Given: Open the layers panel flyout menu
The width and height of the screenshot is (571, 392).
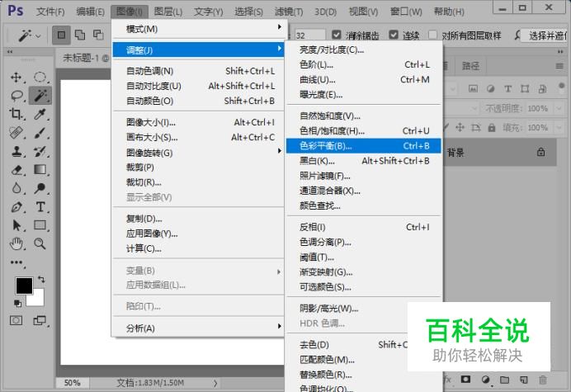Looking at the screenshot, I should point(559,66).
